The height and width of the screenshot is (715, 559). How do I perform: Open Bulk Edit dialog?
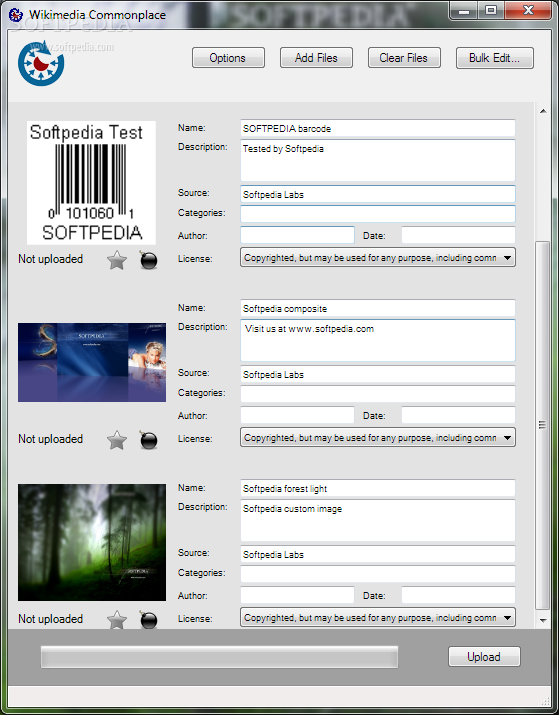[x=495, y=58]
